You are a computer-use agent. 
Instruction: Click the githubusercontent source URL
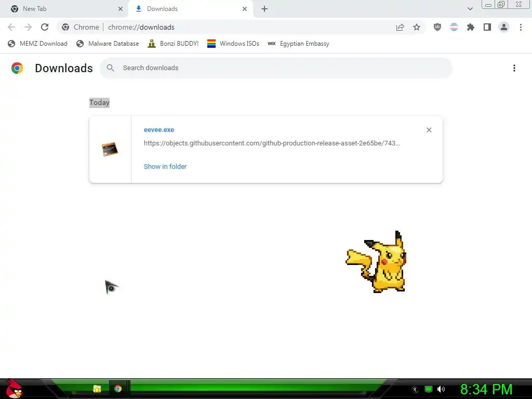(x=272, y=143)
